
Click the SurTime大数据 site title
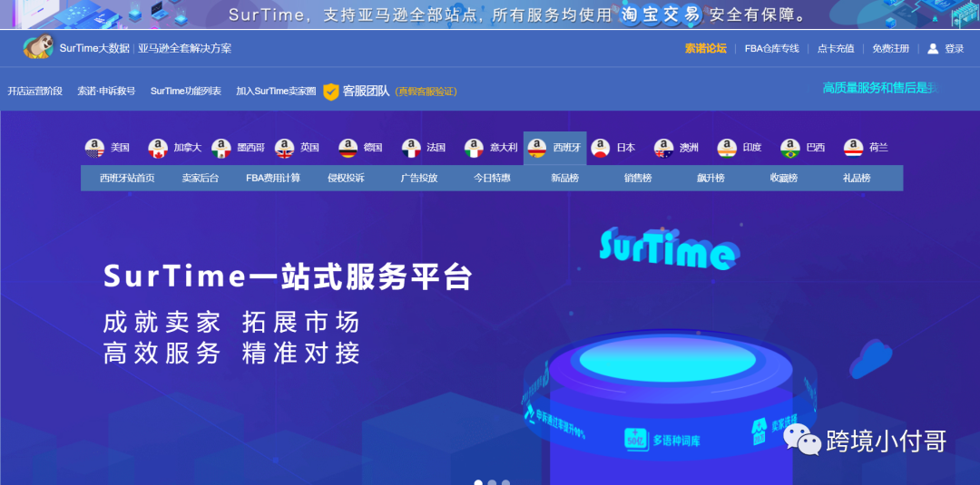tap(94, 48)
